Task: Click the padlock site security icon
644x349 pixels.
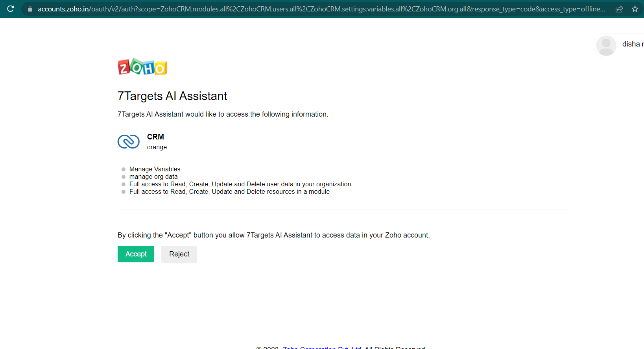Action: [x=30, y=9]
